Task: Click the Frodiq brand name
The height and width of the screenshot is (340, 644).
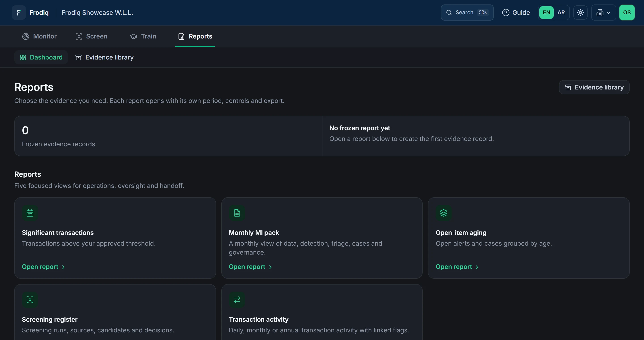Action: (39, 13)
